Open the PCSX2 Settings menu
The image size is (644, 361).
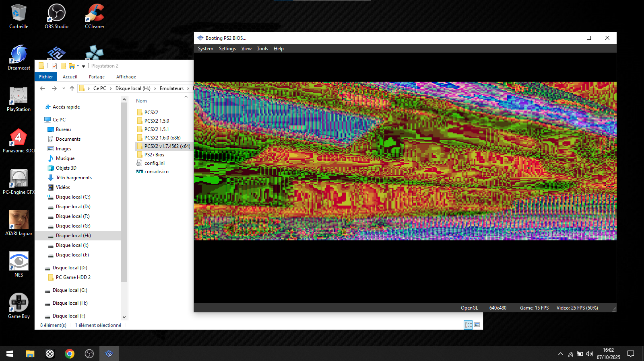(x=227, y=49)
